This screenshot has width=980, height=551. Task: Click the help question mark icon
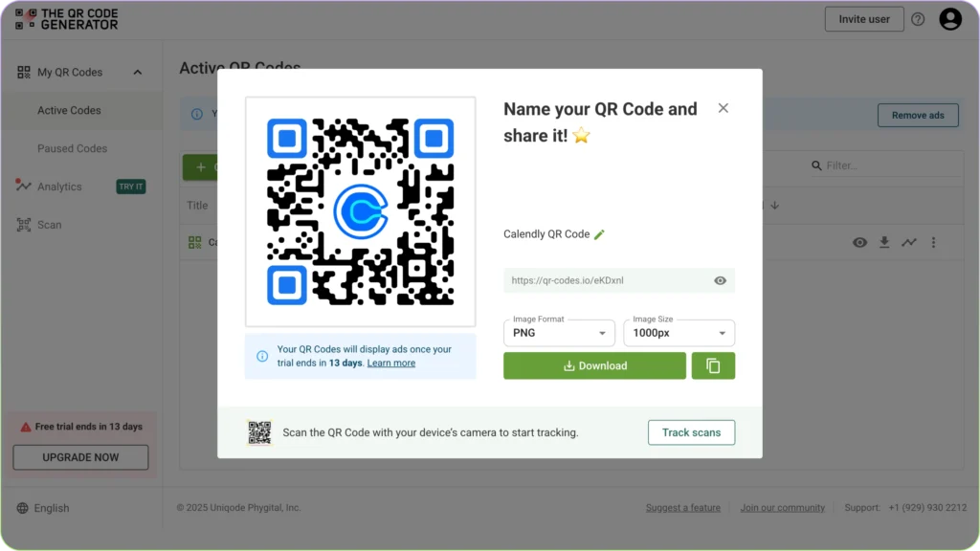[x=917, y=18]
